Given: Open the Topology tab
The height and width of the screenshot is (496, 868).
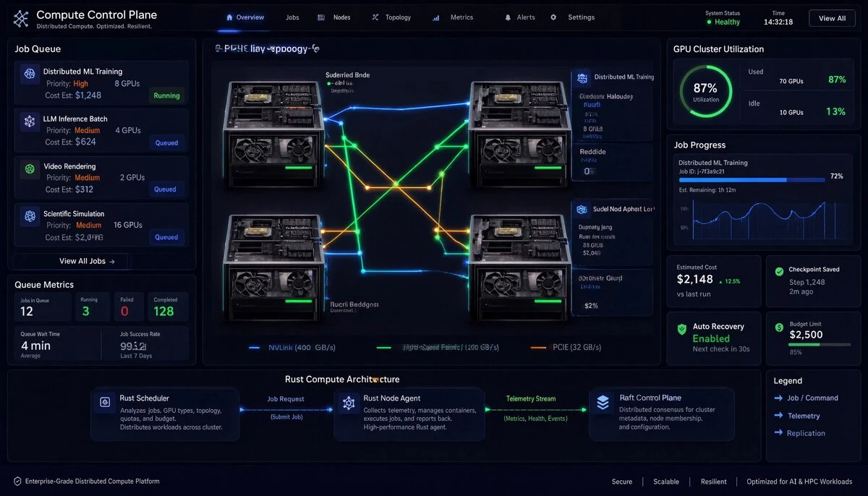Looking at the screenshot, I should tap(391, 17).
